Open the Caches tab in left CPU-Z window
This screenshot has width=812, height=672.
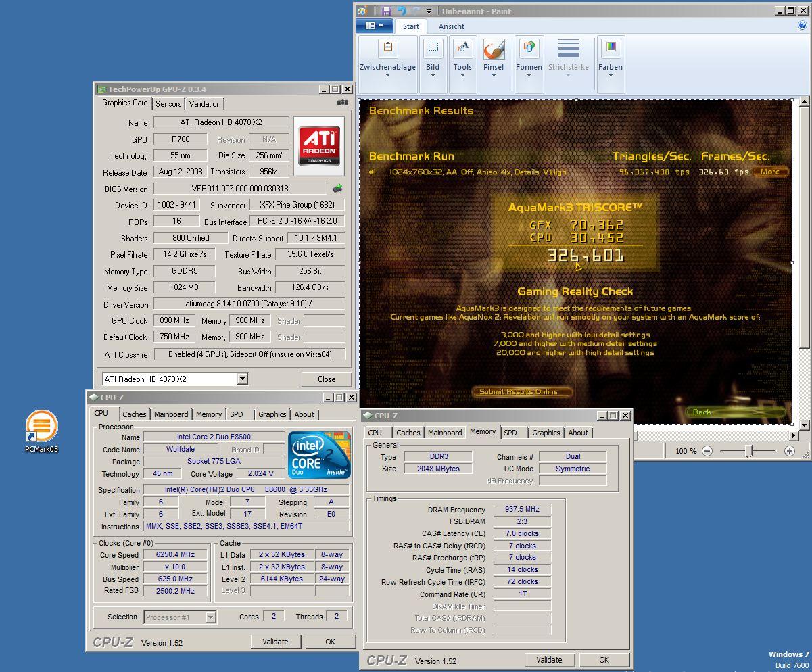coord(135,414)
